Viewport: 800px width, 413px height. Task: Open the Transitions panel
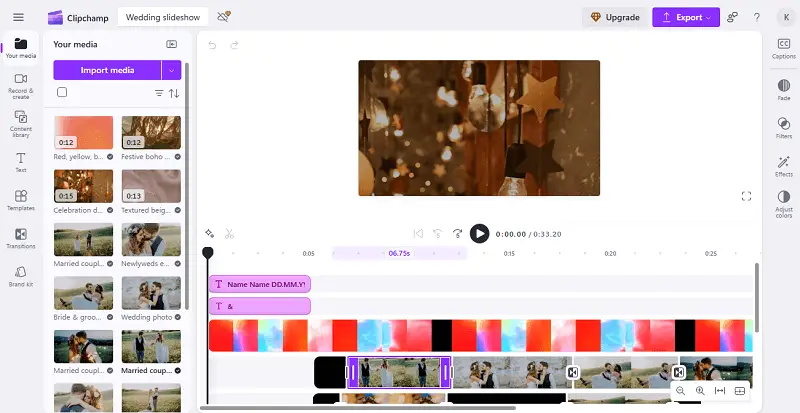pos(20,238)
